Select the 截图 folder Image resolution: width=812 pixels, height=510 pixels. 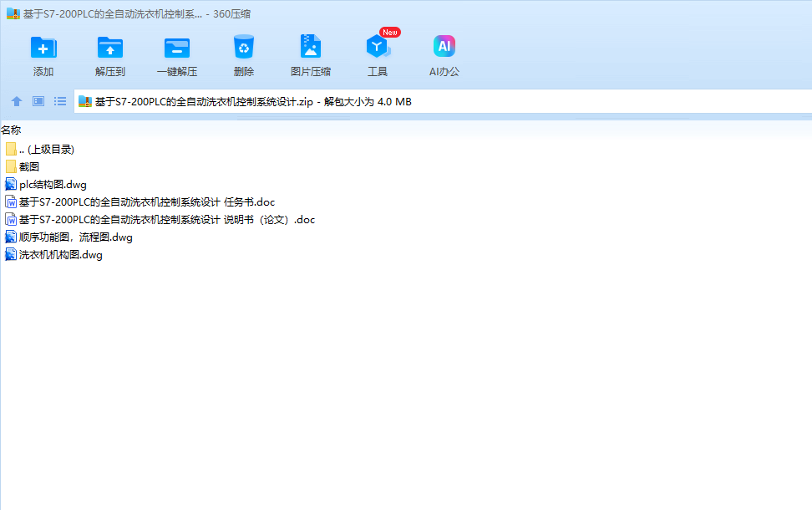click(23, 167)
